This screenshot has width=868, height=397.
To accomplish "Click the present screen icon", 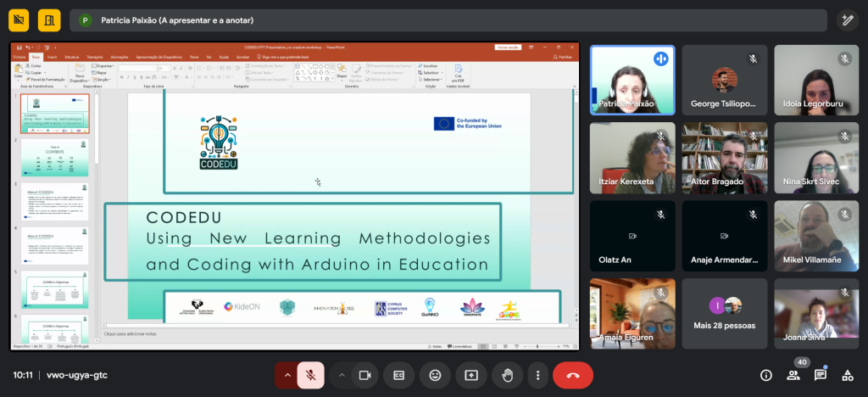I will (471, 375).
